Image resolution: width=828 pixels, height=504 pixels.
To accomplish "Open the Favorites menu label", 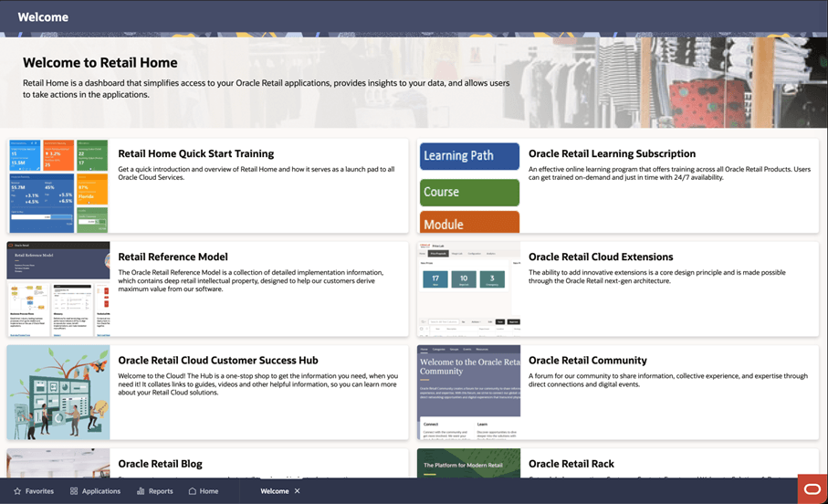I will tap(39, 491).
